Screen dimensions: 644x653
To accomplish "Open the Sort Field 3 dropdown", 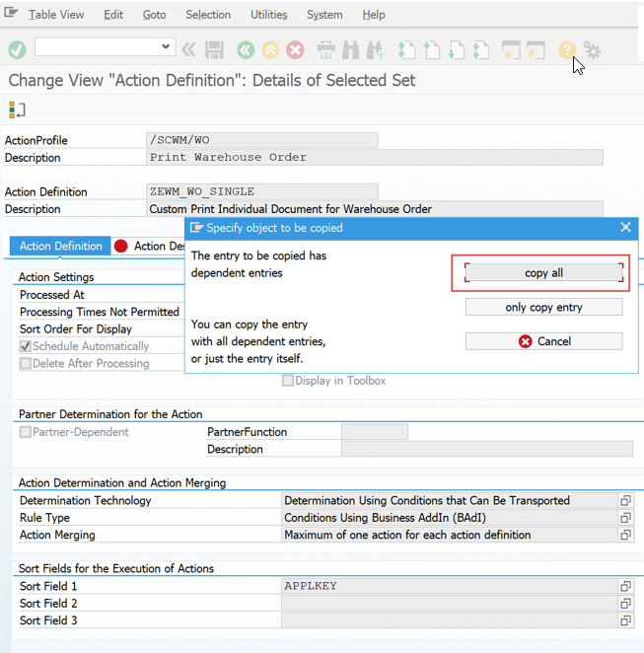I will coord(625,620).
